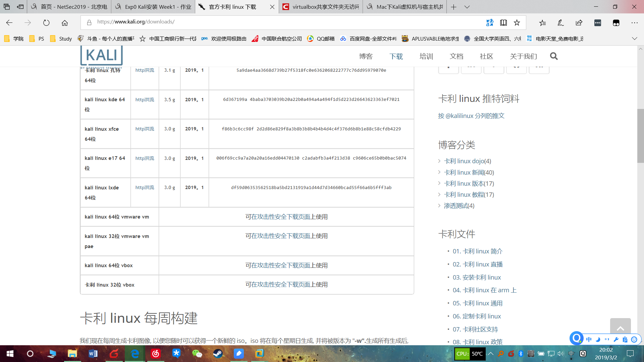644x362 pixels.
Task: Open reading view icon in address bar
Action: click(503, 22)
